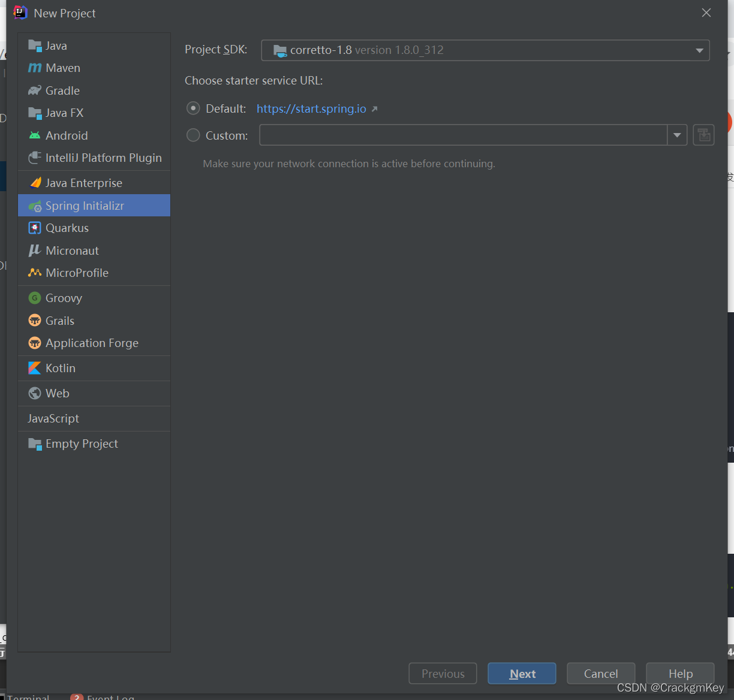Expand the Custom URL history dropdown arrow
Screen dimensions: 734x700
677,135
